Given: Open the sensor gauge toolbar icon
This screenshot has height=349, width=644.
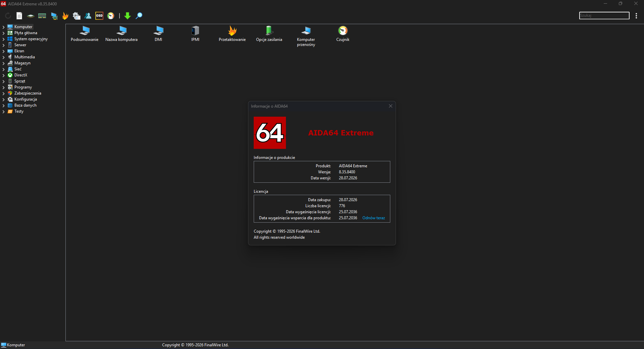Looking at the screenshot, I should [111, 16].
